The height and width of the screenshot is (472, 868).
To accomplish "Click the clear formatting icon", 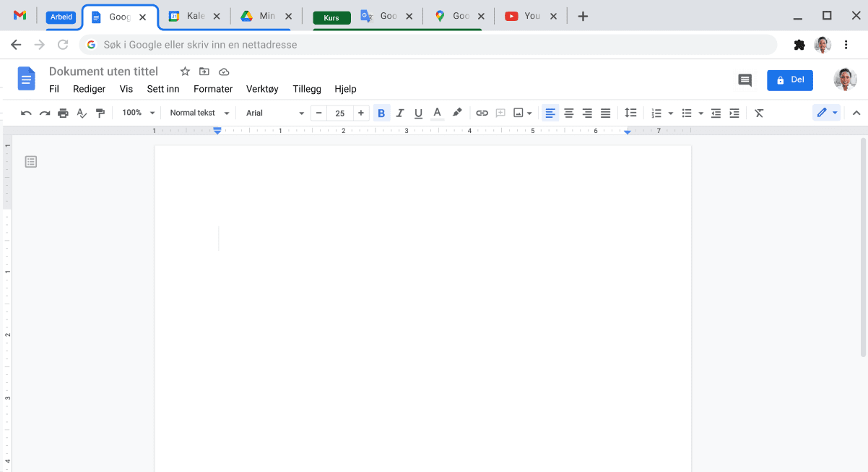I will (x=759, y=113).
